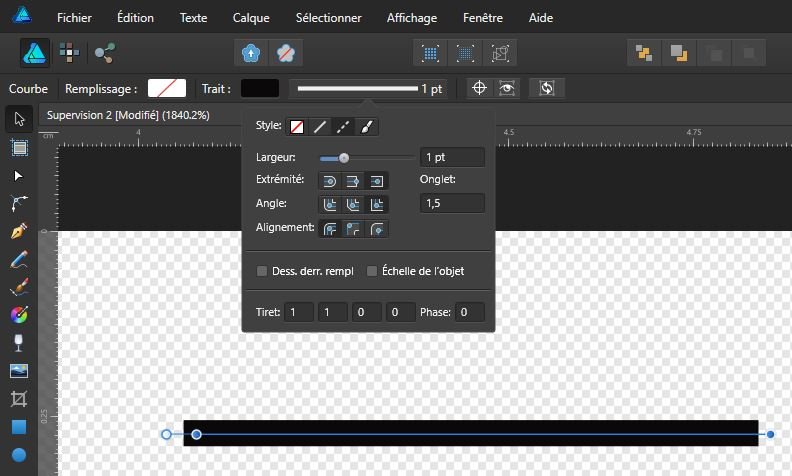Screen dimensions: 792x476
Task: Choose round join for Angle
Action: pyautogui.click(x=330, y=205)
